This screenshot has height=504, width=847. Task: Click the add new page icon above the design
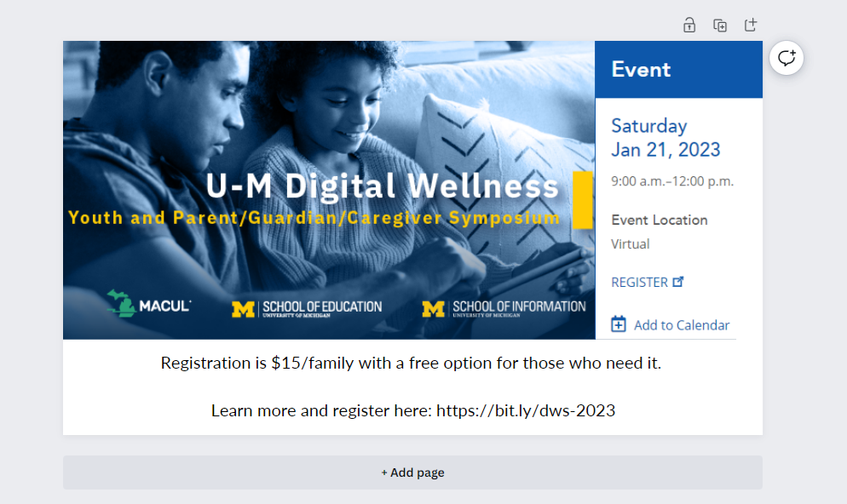coord(751,26)
